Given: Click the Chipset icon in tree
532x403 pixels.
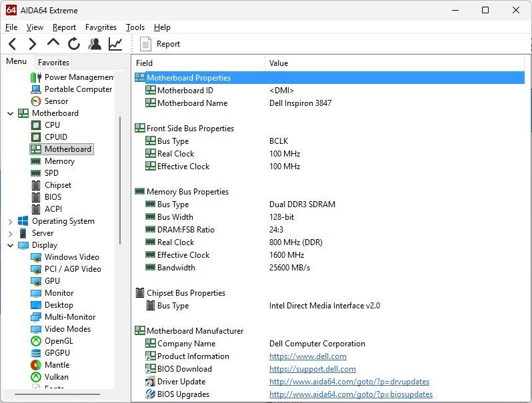Looking at the screenshot, I should click(x=35, y=185).
